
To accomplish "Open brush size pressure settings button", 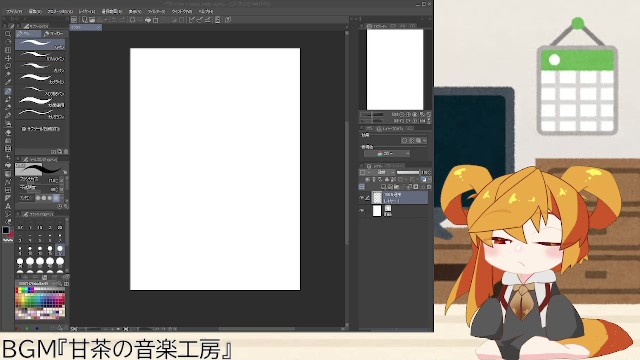I will pos(62,180).
